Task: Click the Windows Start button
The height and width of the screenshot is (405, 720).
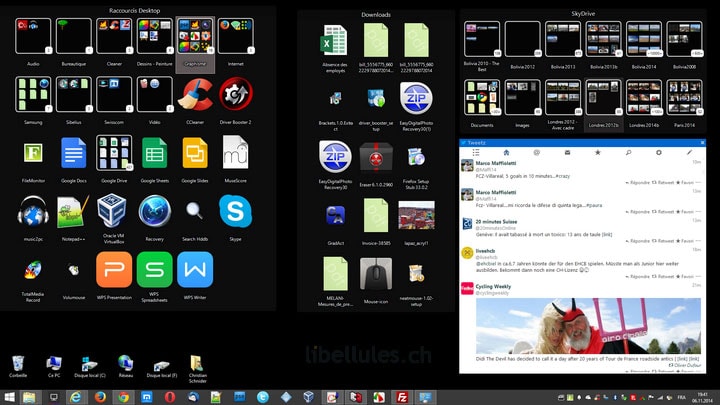Action: 9,397
